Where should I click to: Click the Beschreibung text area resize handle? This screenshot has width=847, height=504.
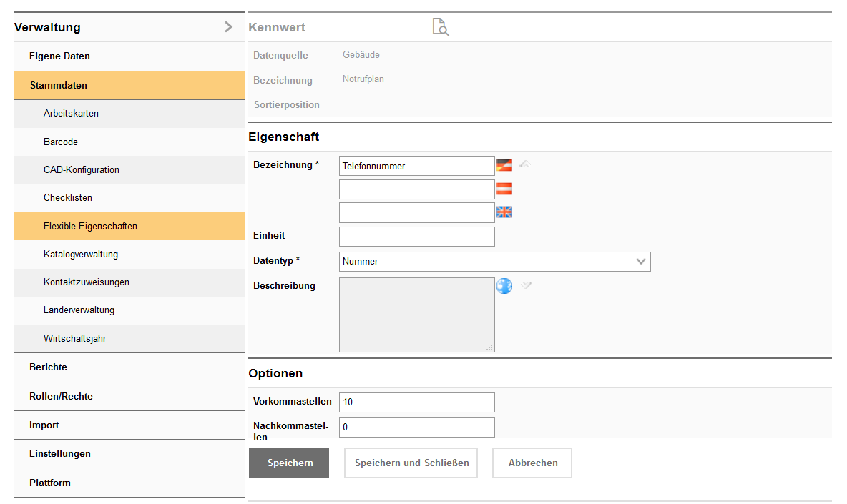[490, 348]
